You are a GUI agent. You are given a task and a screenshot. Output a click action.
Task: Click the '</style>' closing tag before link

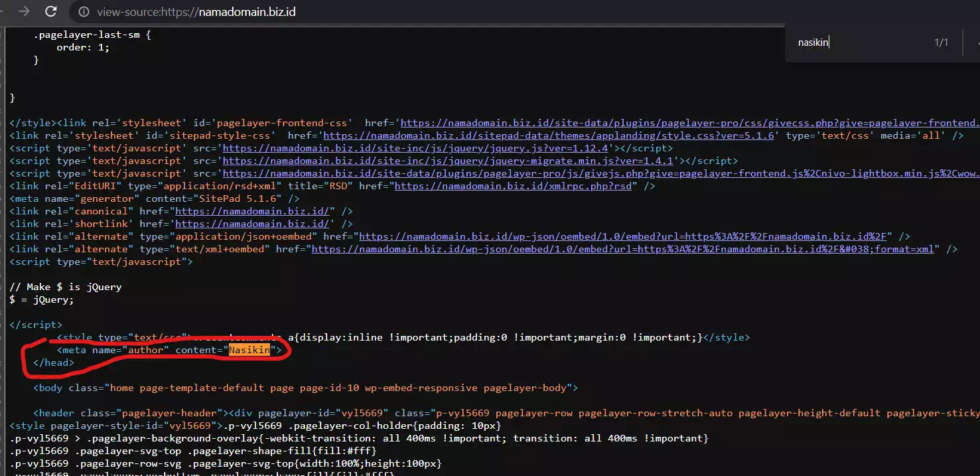coord(33,123)
